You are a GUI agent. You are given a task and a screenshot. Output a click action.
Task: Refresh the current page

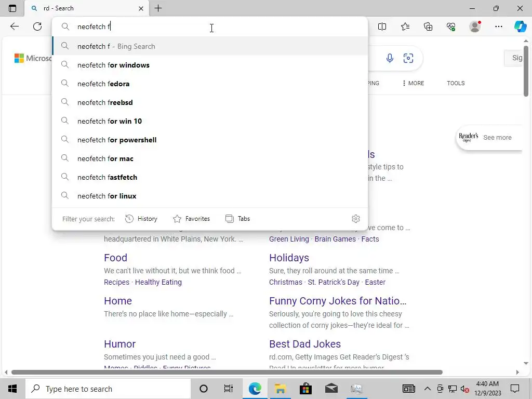point(37,26)
